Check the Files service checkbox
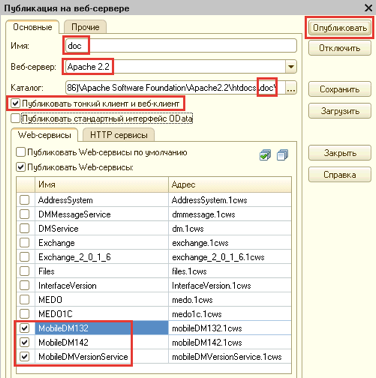The image size is (376, 378). click(25, 271)
